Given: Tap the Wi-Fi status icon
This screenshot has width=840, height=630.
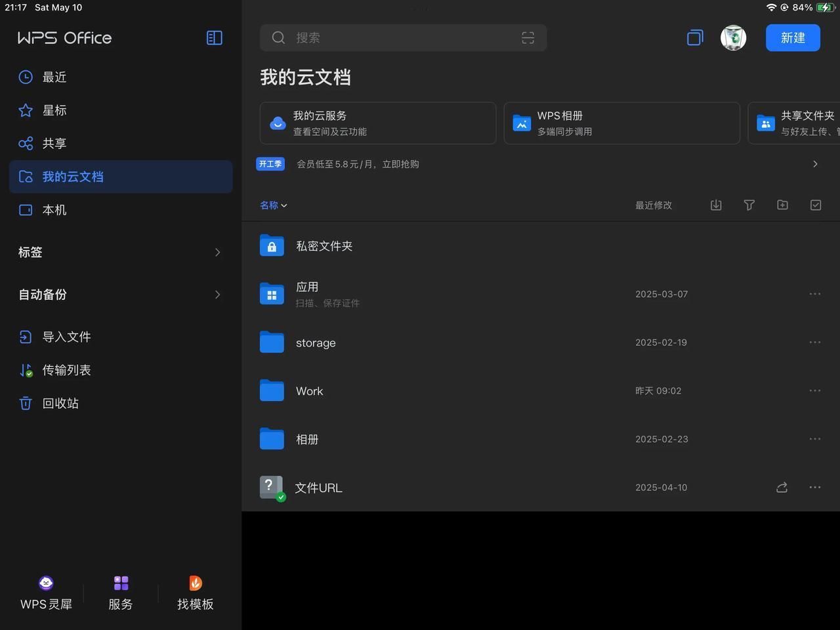Looking at the screenshot, I should pos(771,7).
